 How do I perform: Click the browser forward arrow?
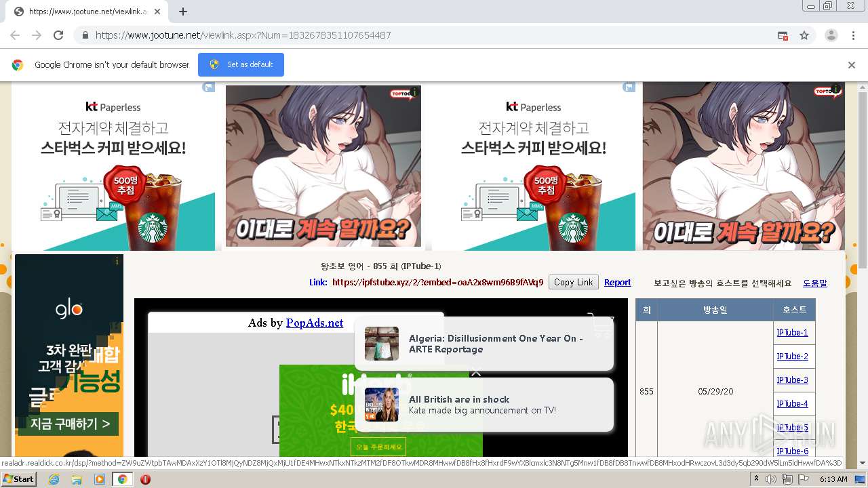click(x=37, y=35)
